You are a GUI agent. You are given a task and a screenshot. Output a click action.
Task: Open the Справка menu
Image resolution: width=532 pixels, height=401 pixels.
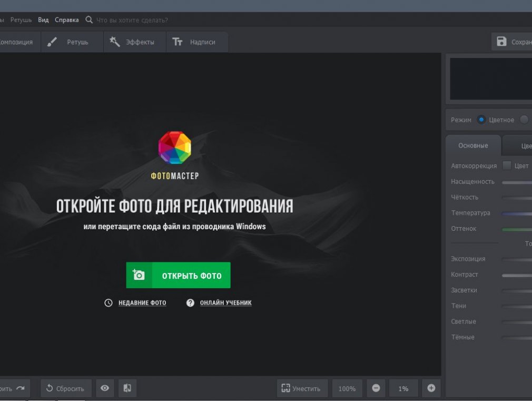[x=67, y=20]
